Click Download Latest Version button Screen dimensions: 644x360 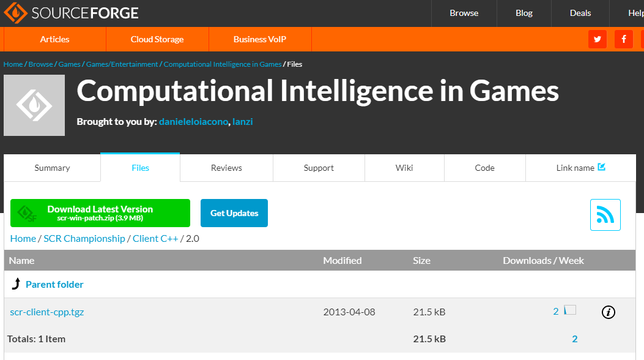click(100, 213)
